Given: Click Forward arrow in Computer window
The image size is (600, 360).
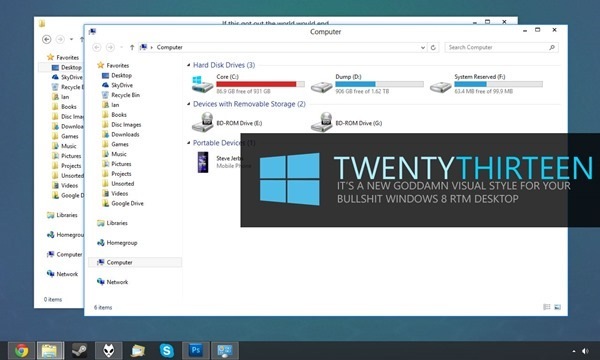Looking at the screenshot, I should click(x=110, y=47).
